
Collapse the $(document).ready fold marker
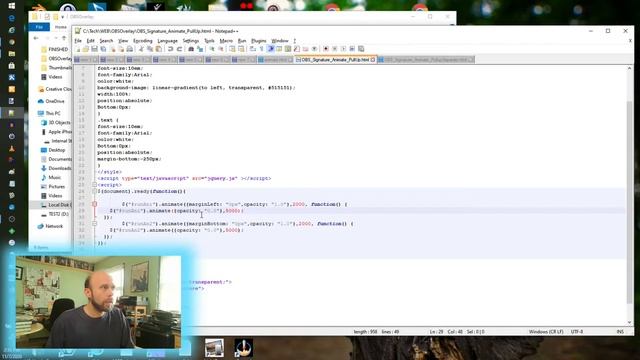pos(94,191)
